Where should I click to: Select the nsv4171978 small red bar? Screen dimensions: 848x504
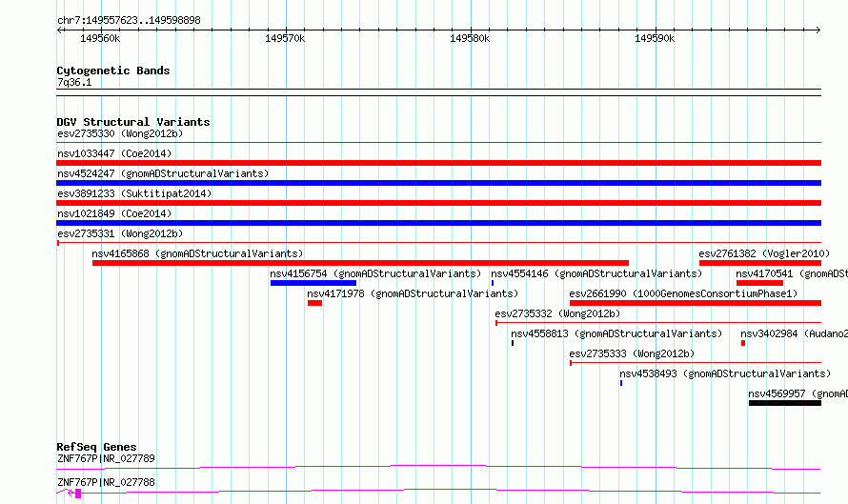[314, 303]
